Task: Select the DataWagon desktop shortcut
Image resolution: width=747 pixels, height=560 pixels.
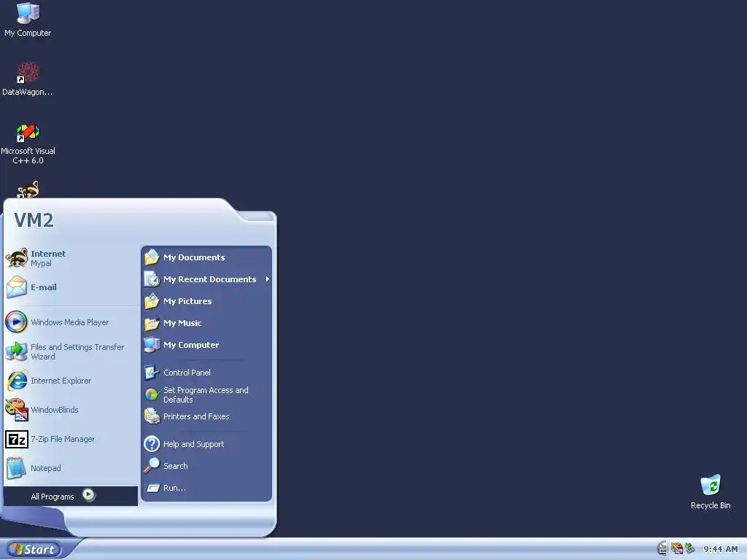Action: point(27,79)
